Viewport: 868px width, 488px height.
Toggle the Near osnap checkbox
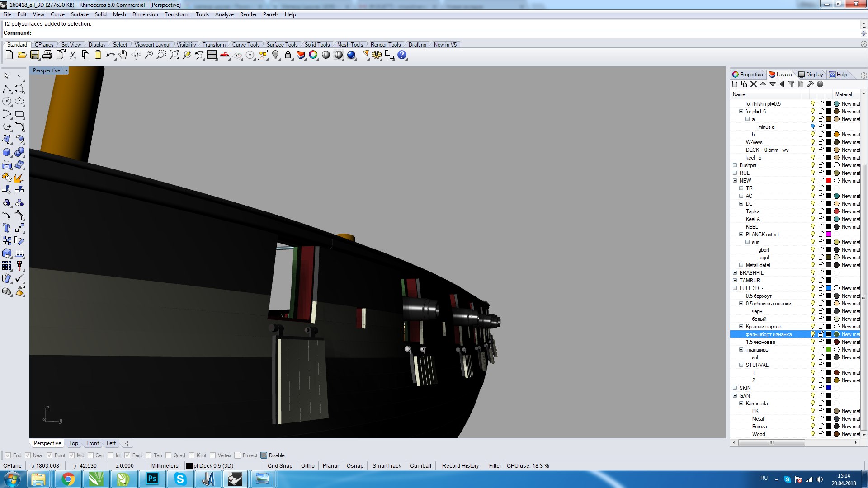pos(28,455)
